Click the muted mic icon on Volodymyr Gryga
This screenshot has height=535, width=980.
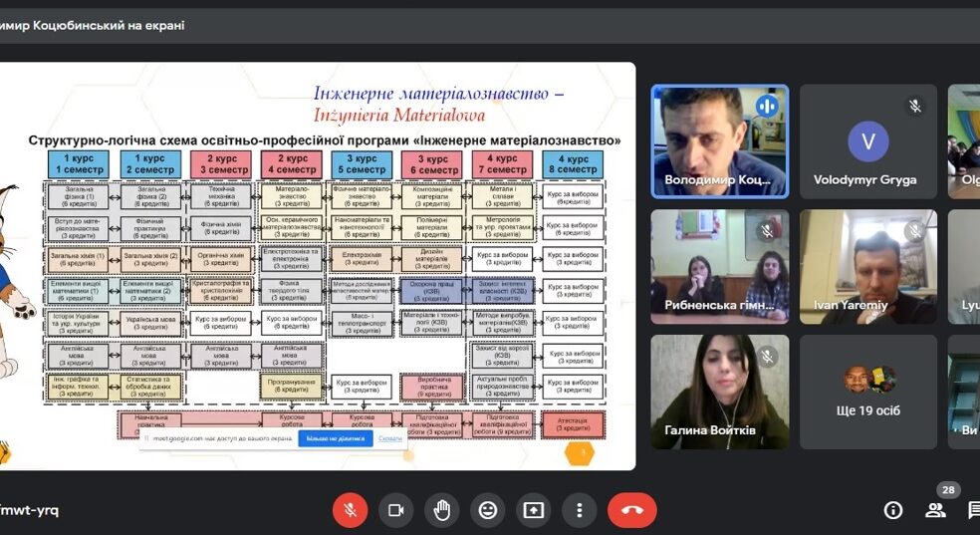[915, 106]
